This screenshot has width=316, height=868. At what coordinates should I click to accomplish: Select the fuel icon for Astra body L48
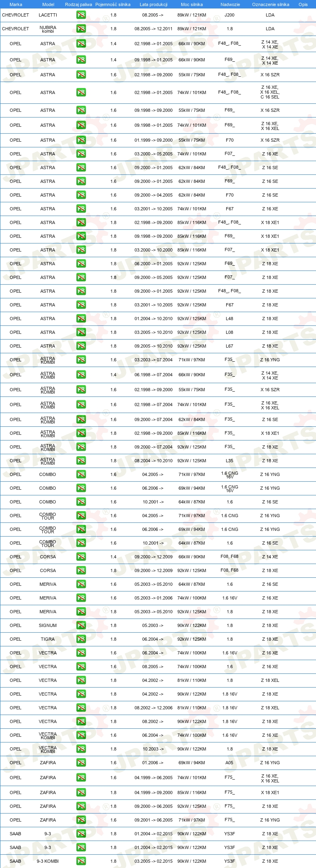[81, 319]
